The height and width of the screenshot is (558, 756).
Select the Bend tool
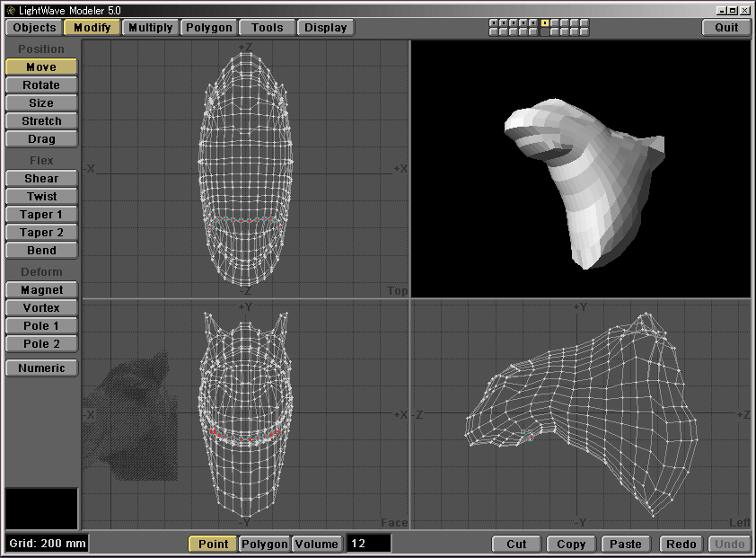[41, 251]
